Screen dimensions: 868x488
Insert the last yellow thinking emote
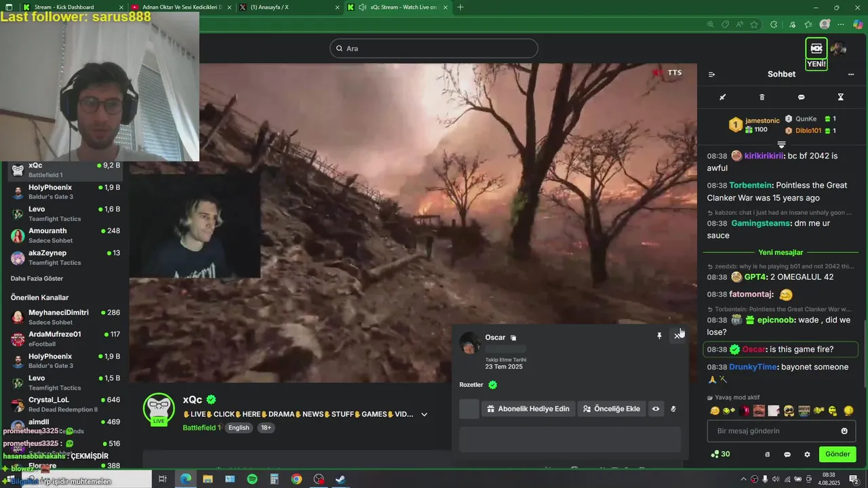pyautogui.click(x=848, y=411)
